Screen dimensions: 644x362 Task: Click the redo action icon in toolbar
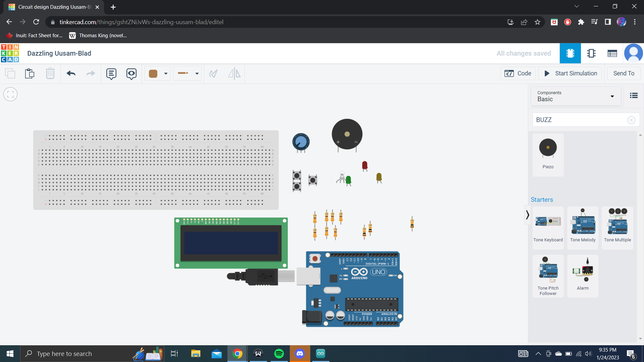coord(90,73)
